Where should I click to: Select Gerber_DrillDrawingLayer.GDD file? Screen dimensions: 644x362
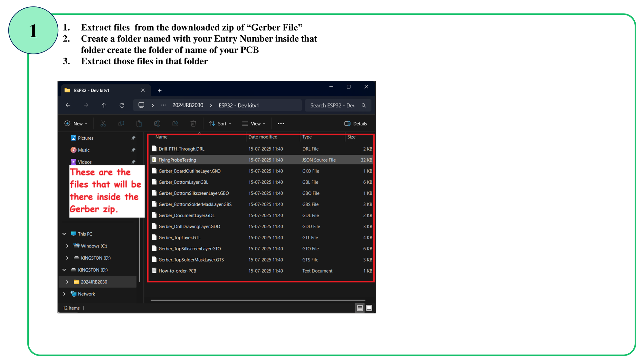(261, 227)
